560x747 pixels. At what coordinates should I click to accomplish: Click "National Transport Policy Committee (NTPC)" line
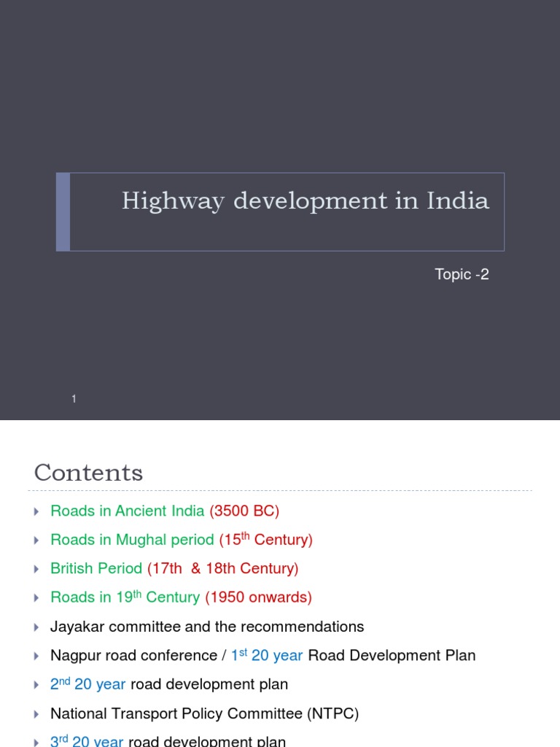pos(205,713)
